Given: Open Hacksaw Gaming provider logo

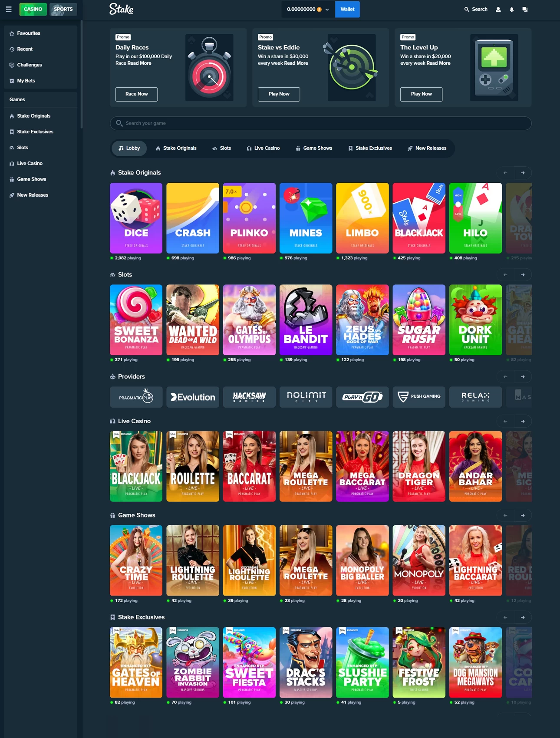Looking at the screenshot, I should 249,397.
